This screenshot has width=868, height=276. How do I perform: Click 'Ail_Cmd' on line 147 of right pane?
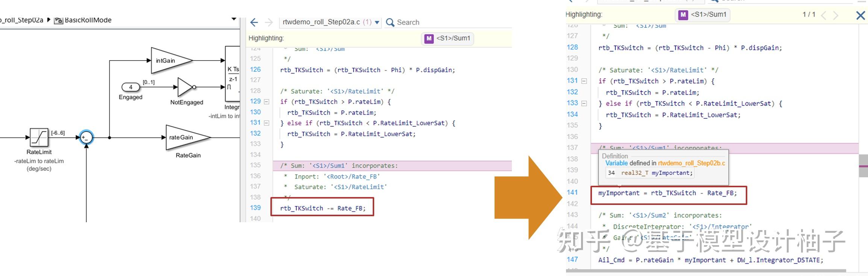(x=611, y=260)
